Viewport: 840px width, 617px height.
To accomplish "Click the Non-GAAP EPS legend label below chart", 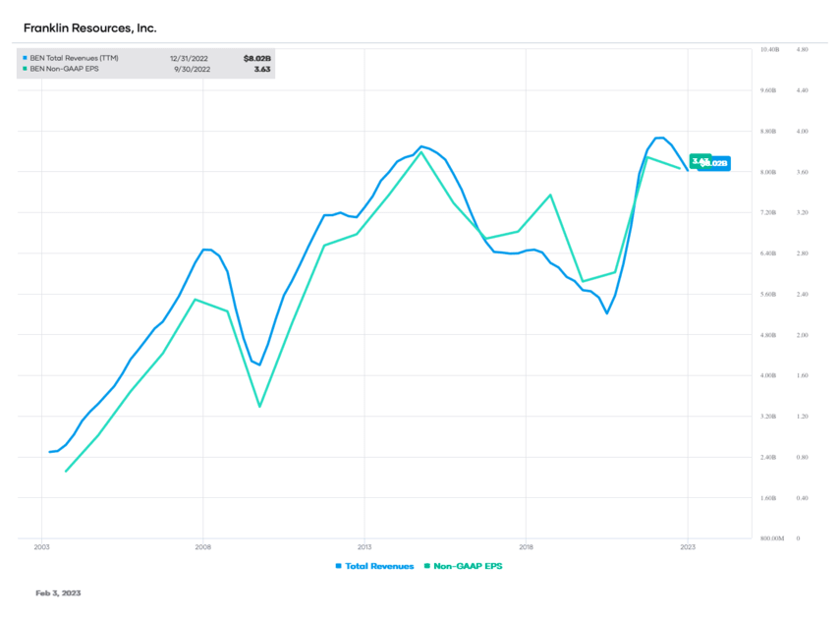I will (468, 566).
